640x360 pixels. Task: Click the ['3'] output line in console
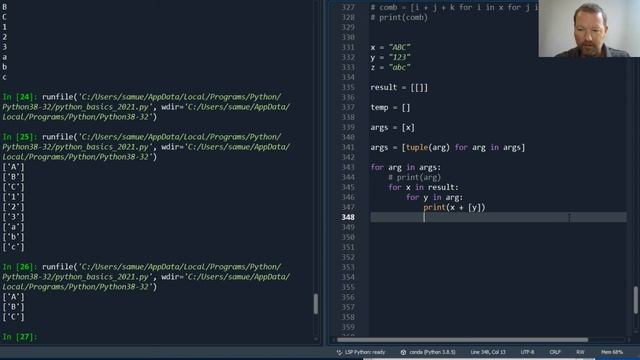(x=13, y=217)
